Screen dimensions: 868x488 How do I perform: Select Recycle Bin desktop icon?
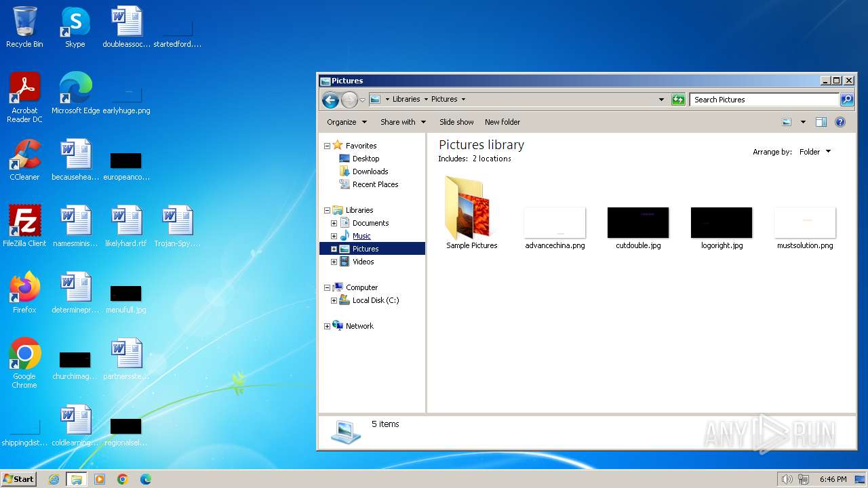pyautogui.click(x=24, y=27)
